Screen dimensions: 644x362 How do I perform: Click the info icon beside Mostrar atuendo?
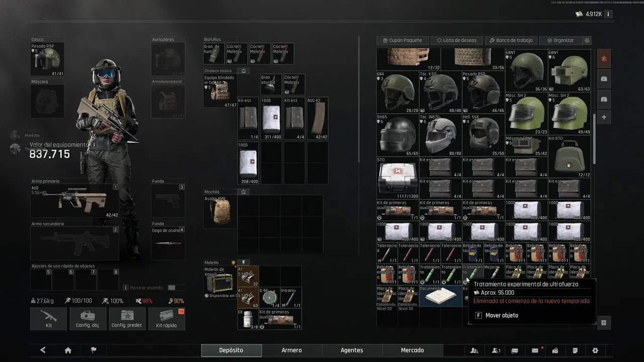[x=126, y=288]
